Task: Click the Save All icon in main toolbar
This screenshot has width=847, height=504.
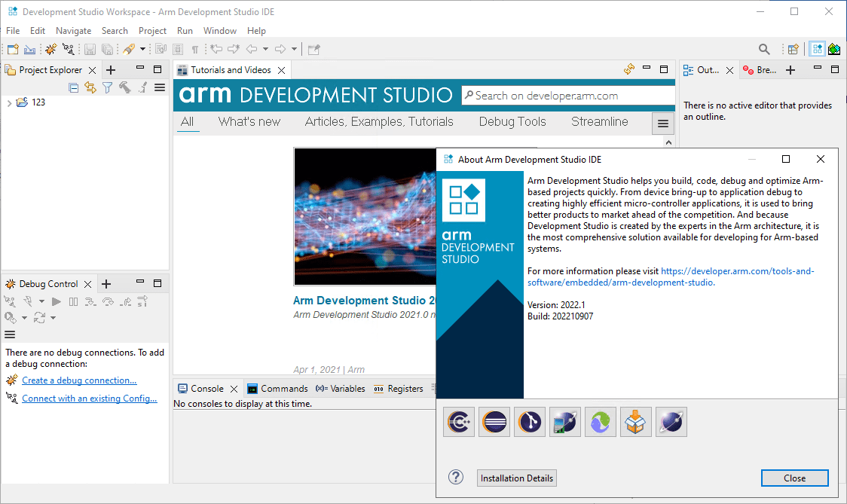Action: (x=108, y=49)
